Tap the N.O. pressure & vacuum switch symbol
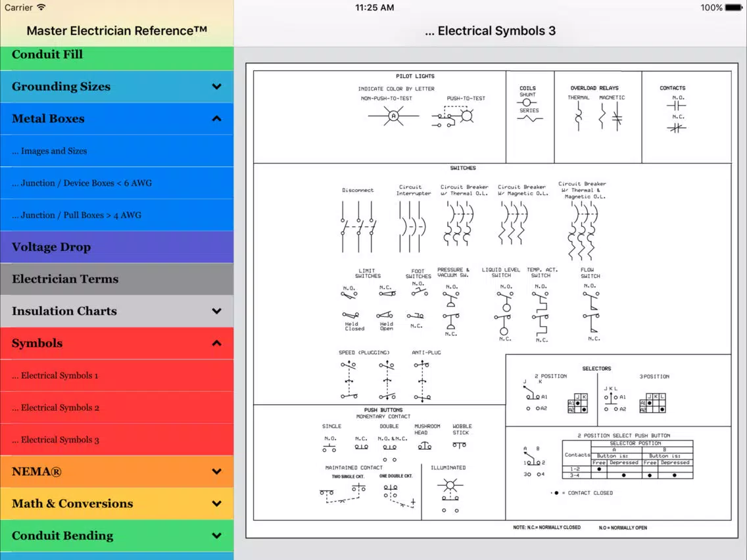Viewport: 747px width, 560px height. click(451, 300)
